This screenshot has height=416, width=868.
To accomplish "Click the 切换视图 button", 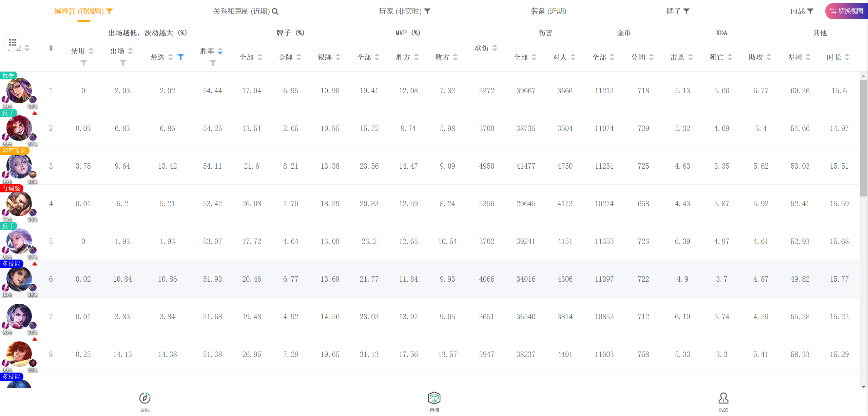I will pyautogui.click(x=846, y=11).
